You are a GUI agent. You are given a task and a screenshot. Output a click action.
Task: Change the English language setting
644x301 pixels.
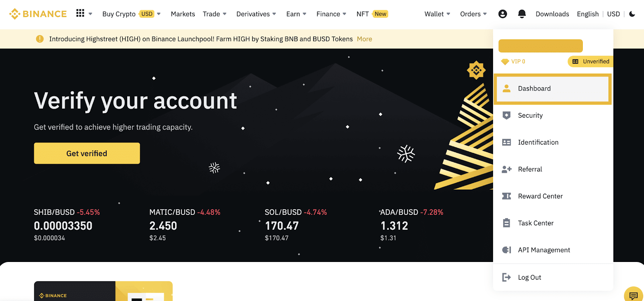coord(588,14)
